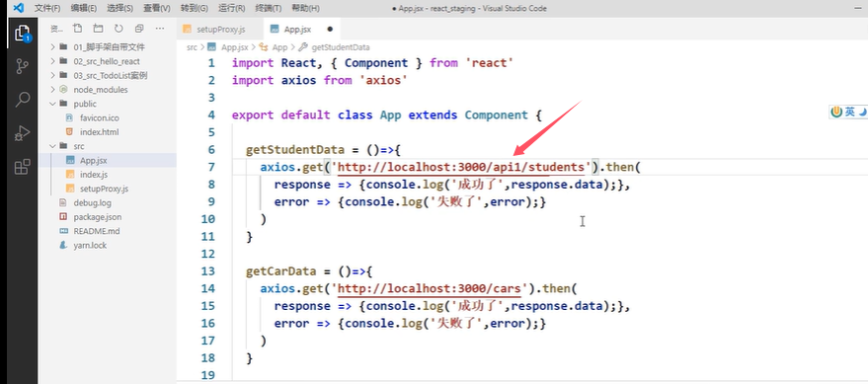Viewport: 868px width, 384px height.
Task: Switch to the setupProxy.js editor tab
Action: (x=220, y=29)
